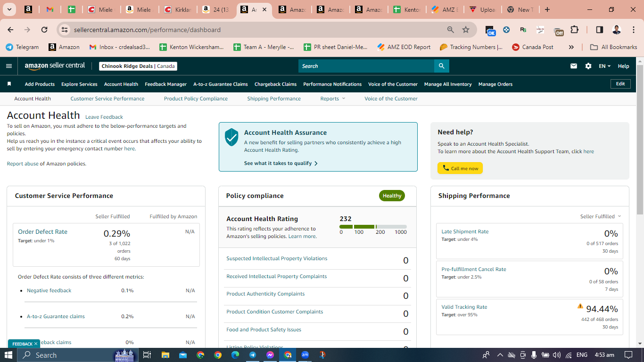Click the bookmark icon before Add Products
644x362 pixels.
click(x=9, y=84)
